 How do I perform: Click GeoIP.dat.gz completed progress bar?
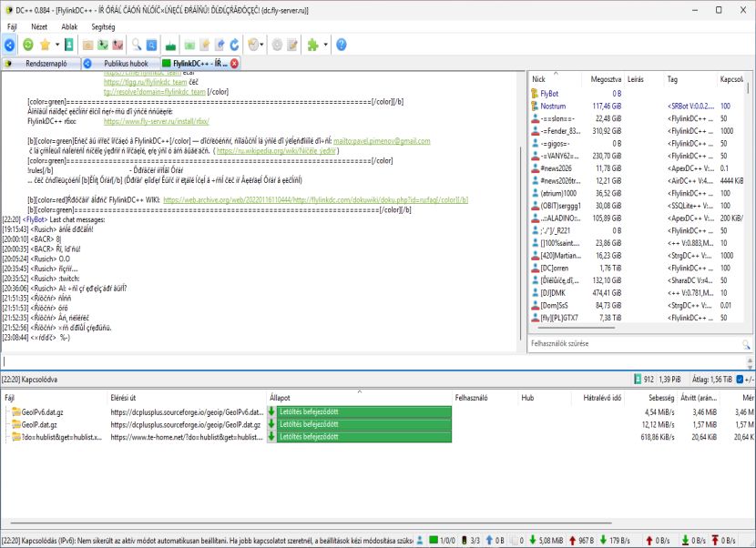coord(364,424)
